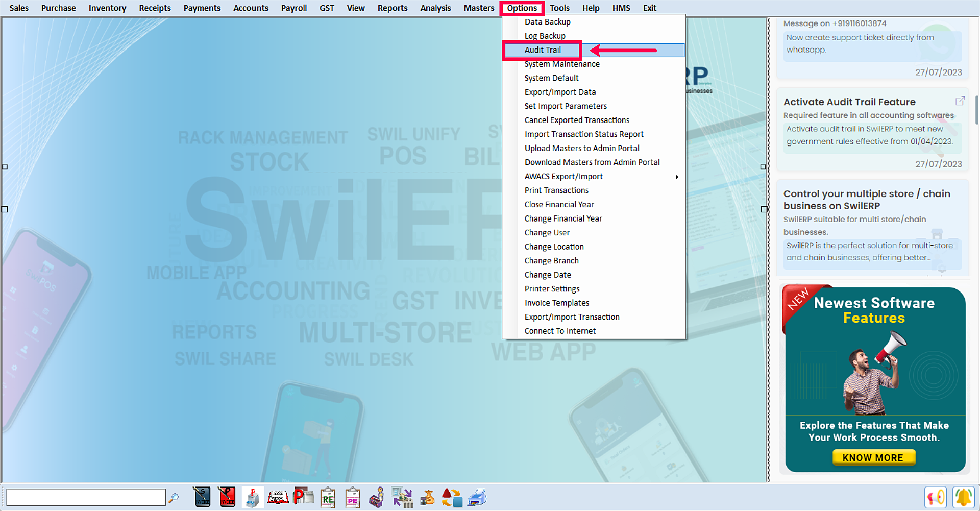The width and height of the screenshot is (980, 511).
Task: Choose Cancel Exported Transactions
Action: 594,120
